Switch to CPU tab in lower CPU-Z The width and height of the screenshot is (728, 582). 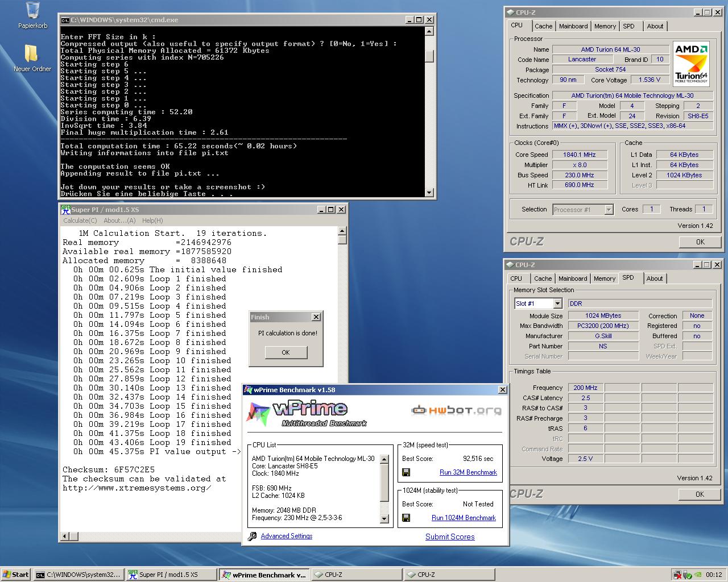pyautogui.click(x=516, y=278)
